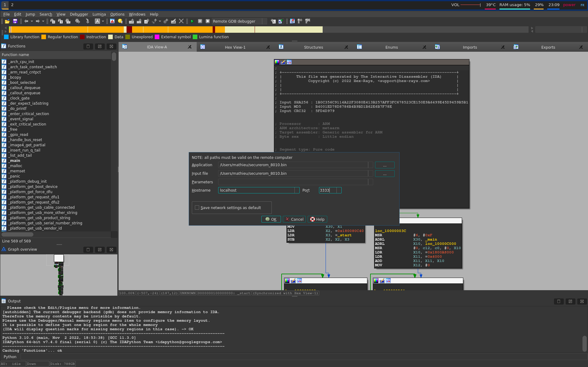This screenshot has height=367, width=588.
Task: Click the Pause process icon
Action: pos(200,21)
